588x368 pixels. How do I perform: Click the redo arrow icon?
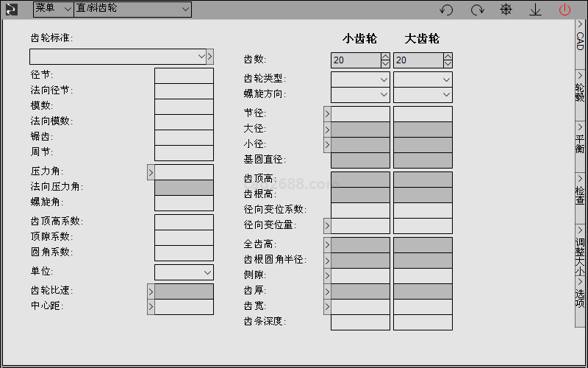tap(477, 10)
